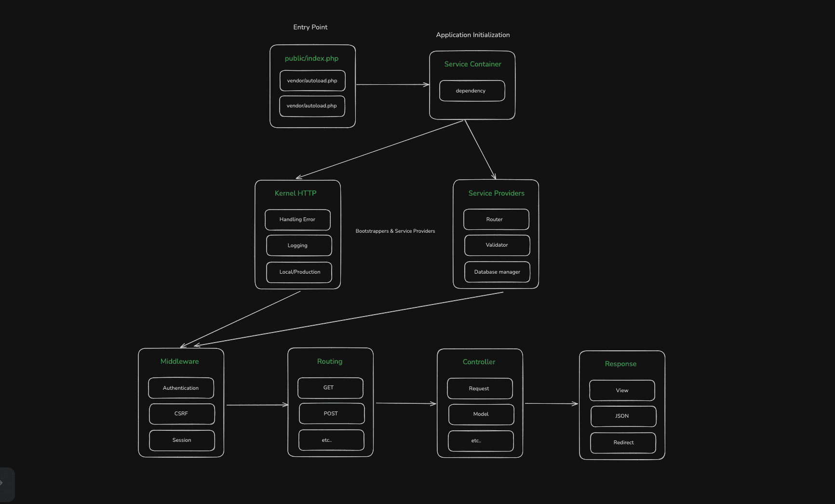Select the CSRF element
This screenshot has height=504, width=835.
(182, 413)
